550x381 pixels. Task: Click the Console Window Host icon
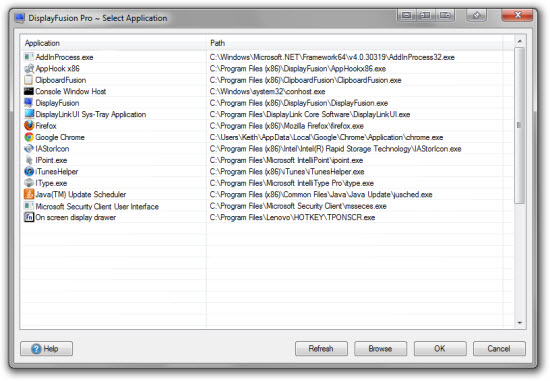point(29,92)
